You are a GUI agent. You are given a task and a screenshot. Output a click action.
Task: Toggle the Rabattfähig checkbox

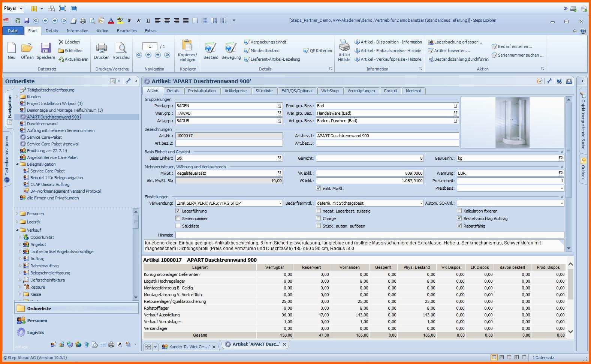(x=459, y=226)
